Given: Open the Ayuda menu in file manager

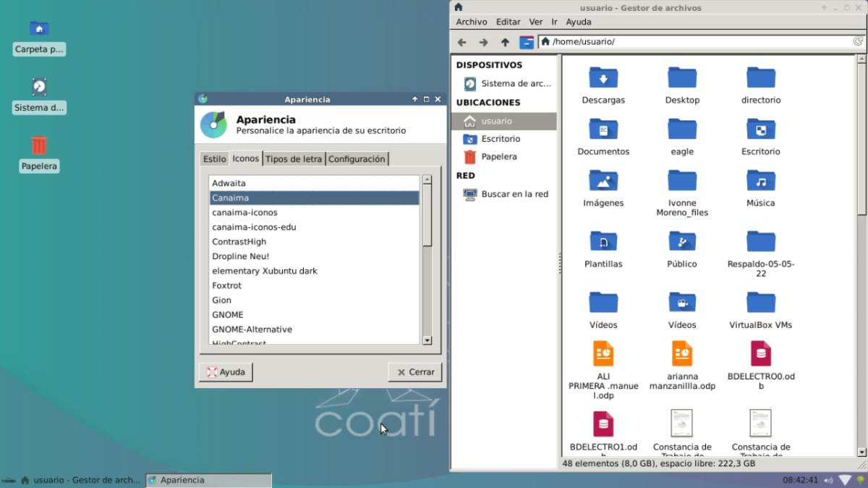Looking at the screenshot, I should tap(578, 22).
